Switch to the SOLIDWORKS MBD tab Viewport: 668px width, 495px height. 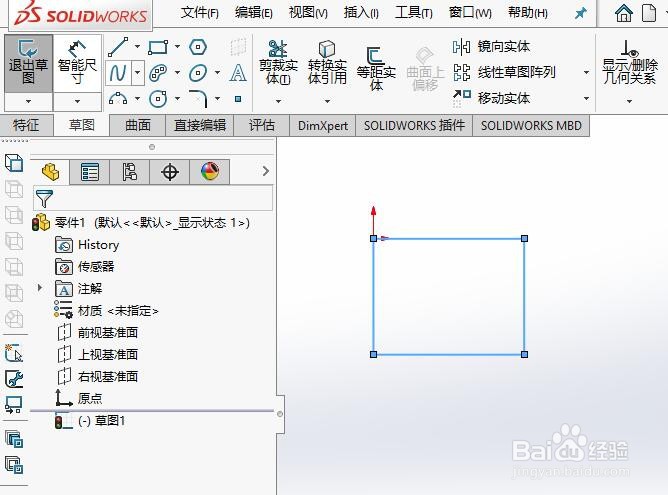[531, 125]
